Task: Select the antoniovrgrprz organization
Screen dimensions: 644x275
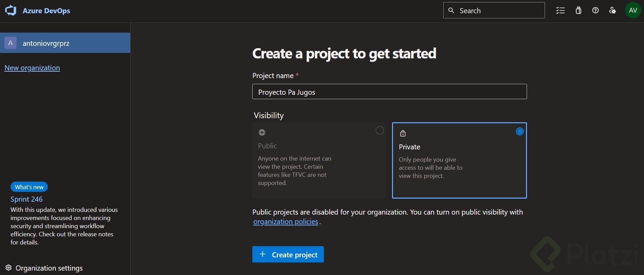Action: 46,43
